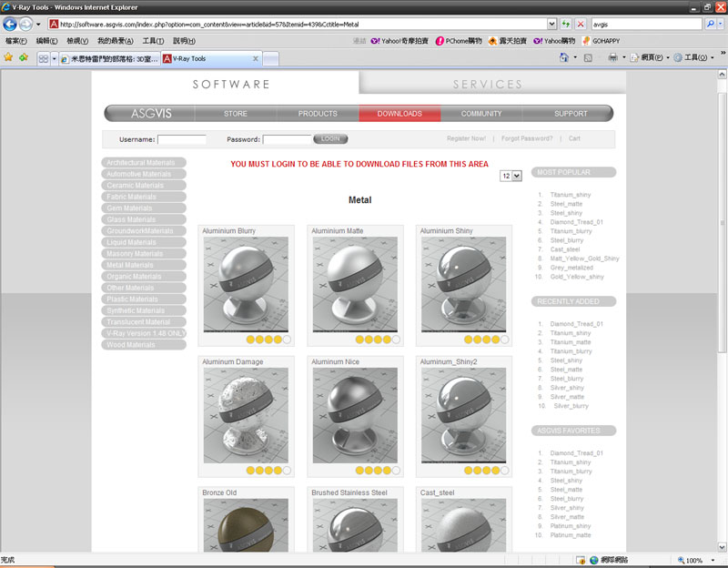Viewport: 728px width, 568px height.
Task: Click the Yahoo!奇摩拍賣 link bookmark
Action: pyautogui.click(x=399, y=41)
